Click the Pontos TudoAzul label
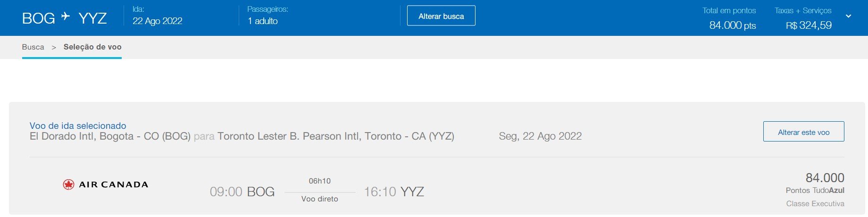This screenshot has width=868, height=217. coord(815,191)
